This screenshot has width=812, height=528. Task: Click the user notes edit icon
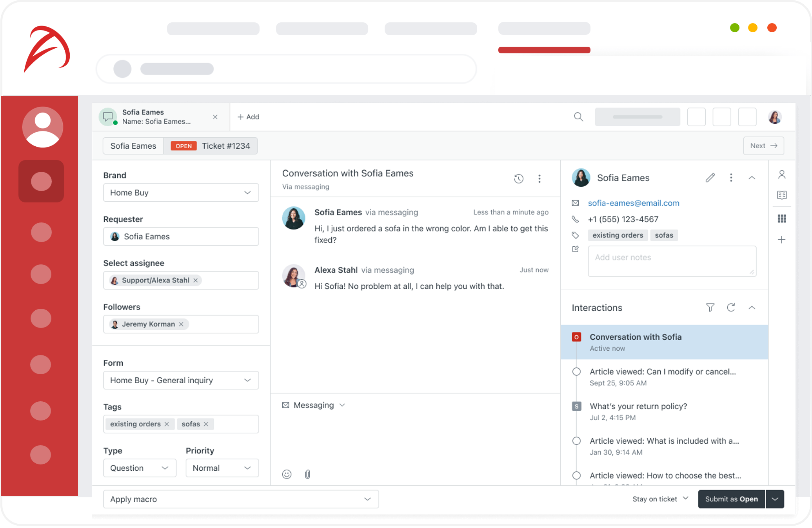click(x=575, y=249)
